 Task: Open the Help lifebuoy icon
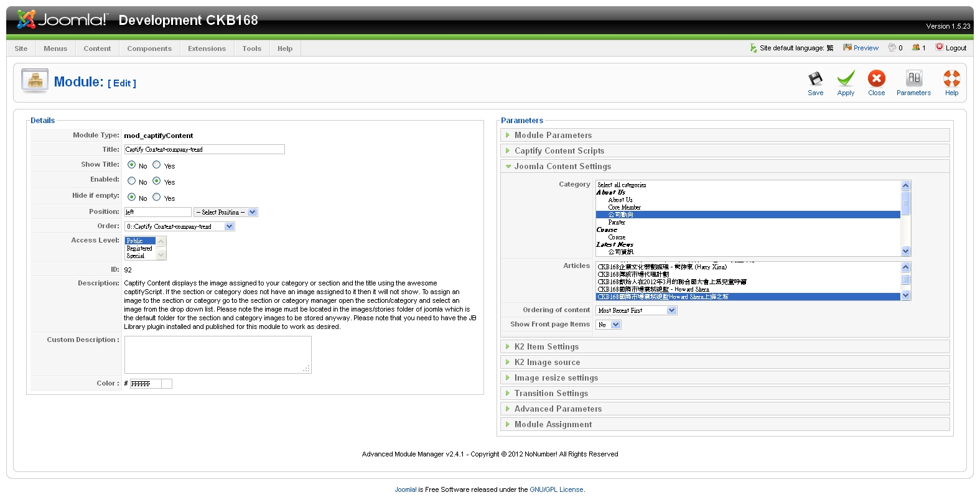pyautogui.click(x=951, y=78)
